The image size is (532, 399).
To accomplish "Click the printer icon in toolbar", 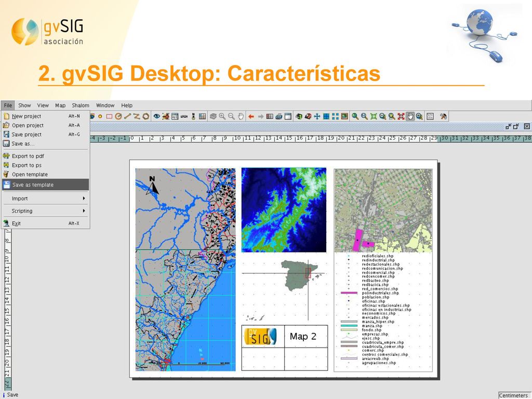I will pos(278,116).
